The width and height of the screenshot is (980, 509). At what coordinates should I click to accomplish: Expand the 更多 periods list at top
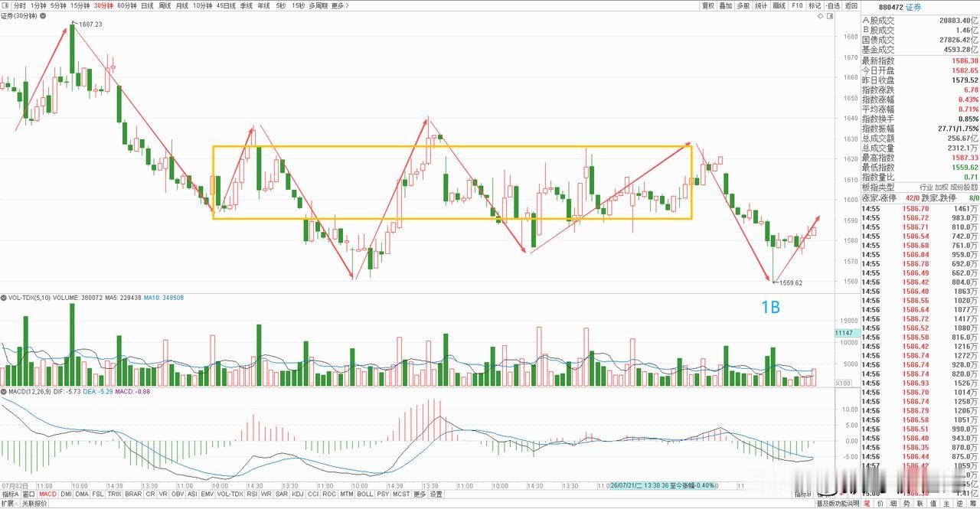click(x=340, y=5)
